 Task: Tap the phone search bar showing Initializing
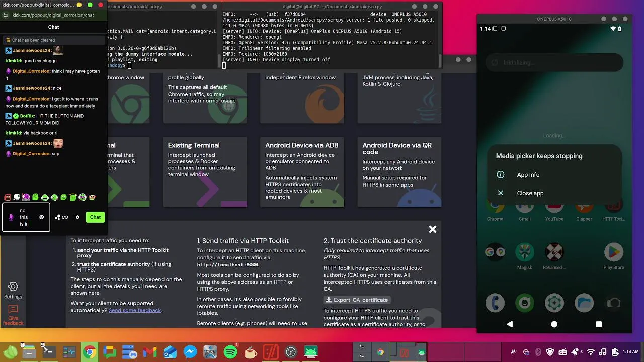pos(554,63)
